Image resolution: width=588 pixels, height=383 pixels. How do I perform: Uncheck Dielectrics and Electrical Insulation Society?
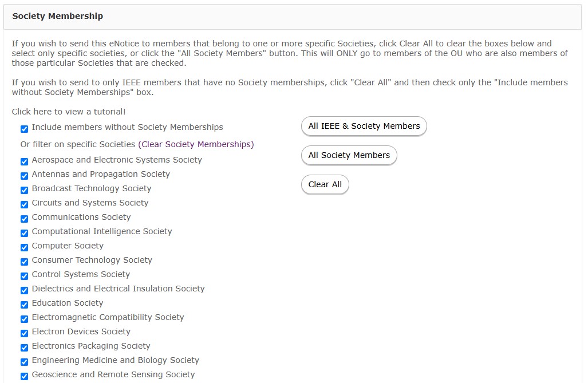point(25,290)
